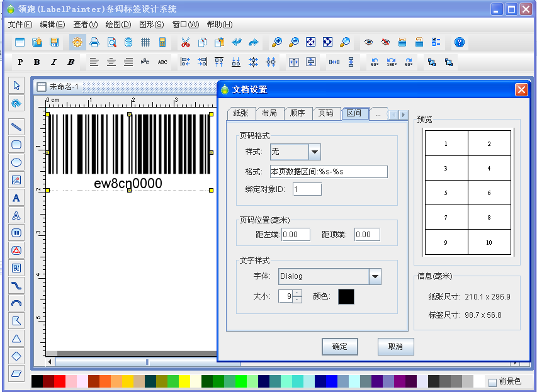This screenshot has height=392, width=537.
Task: Toggle bold B formatting button
Action: [37, 62]
